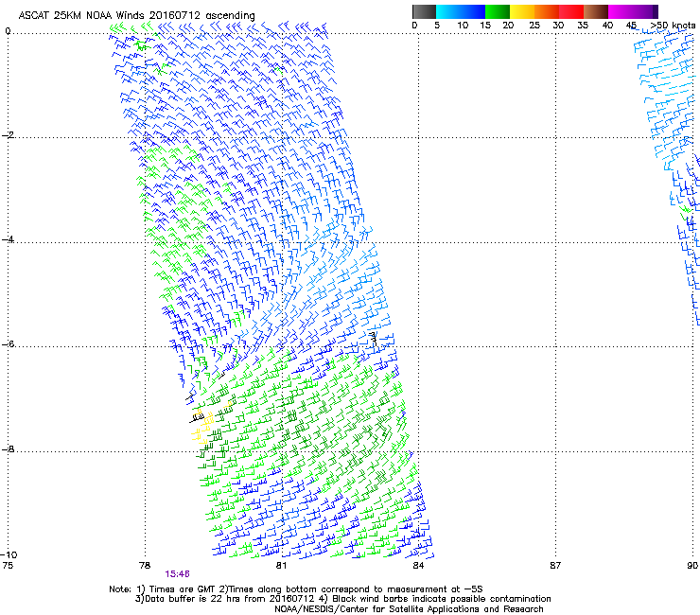Click the latitude axis label '-6'

click(x=9, y=344)
